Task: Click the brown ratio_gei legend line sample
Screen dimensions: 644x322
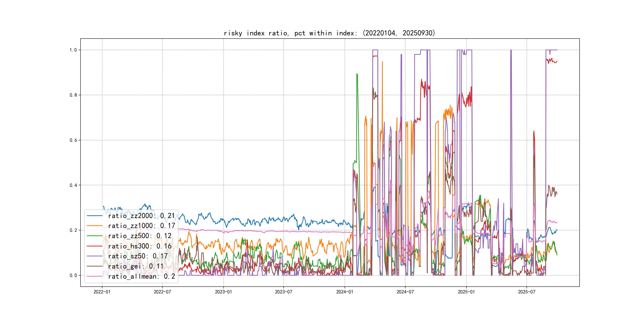Action: point(94,266)
